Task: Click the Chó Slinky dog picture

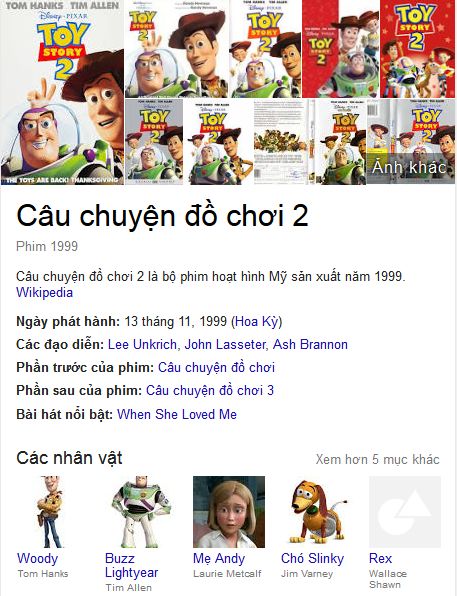Action: point(317,512)
